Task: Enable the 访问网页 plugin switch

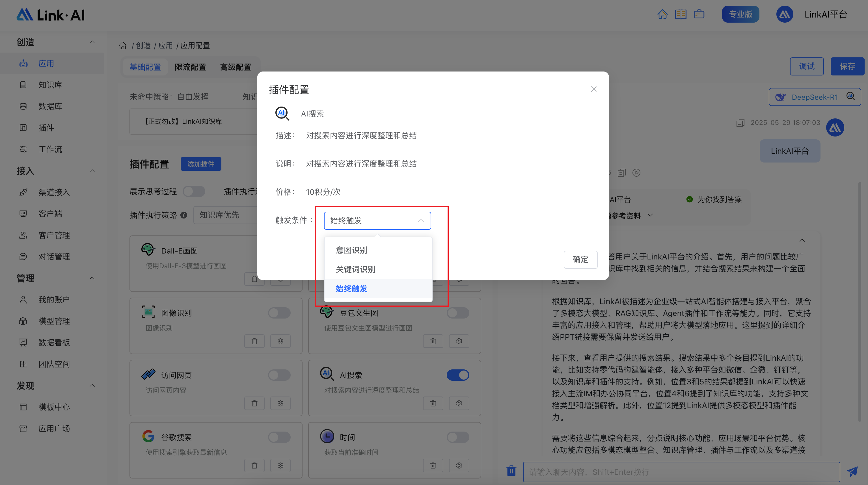Action: (279, 375)
